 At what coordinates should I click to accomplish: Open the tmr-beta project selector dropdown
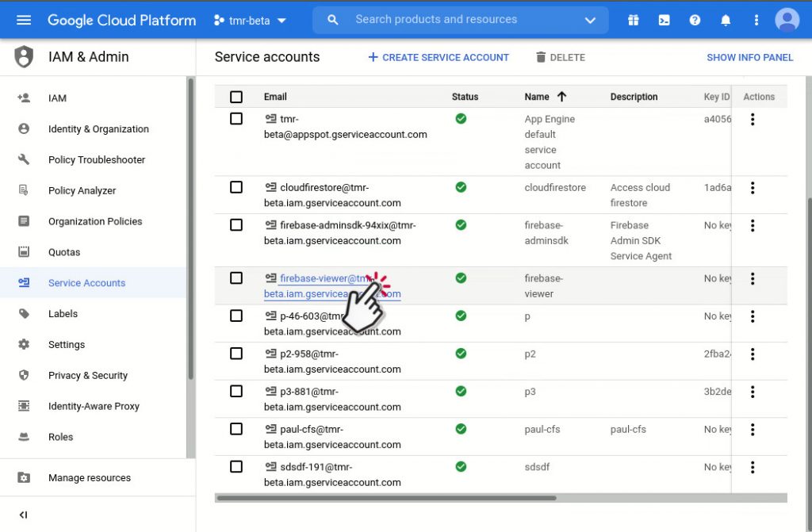[x=250, y=21]
